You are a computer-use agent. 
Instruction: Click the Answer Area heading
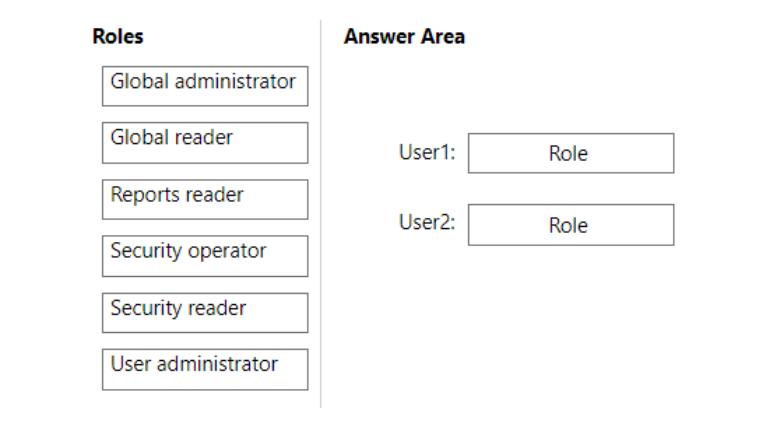(x=404, y=37)
